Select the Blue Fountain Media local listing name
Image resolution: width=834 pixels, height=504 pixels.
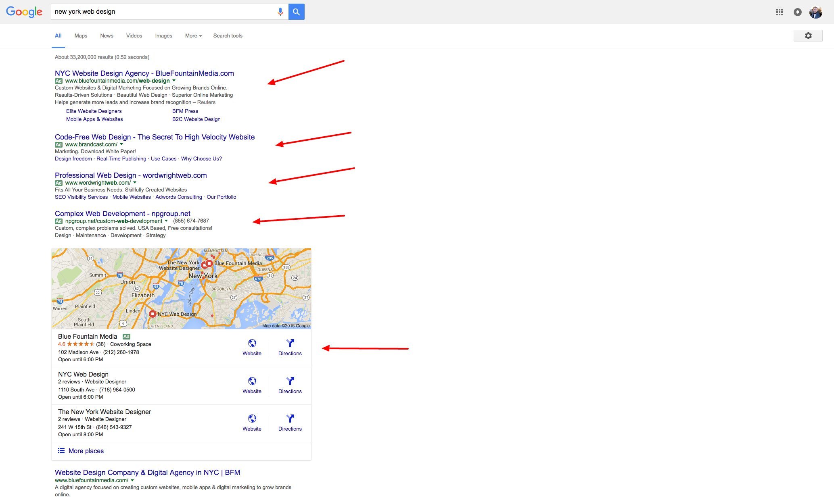click(x=88, y=337)
